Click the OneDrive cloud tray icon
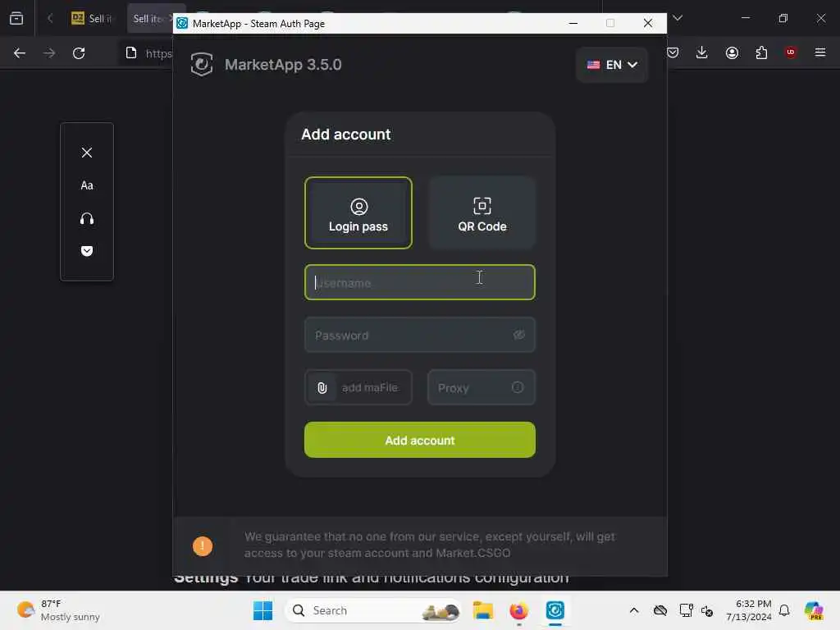840x630 pixels. (x=660, y=610)
